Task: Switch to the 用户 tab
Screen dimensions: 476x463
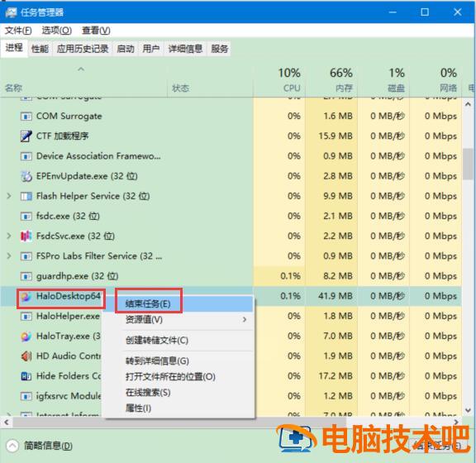Action: click(x=151, y=49)
